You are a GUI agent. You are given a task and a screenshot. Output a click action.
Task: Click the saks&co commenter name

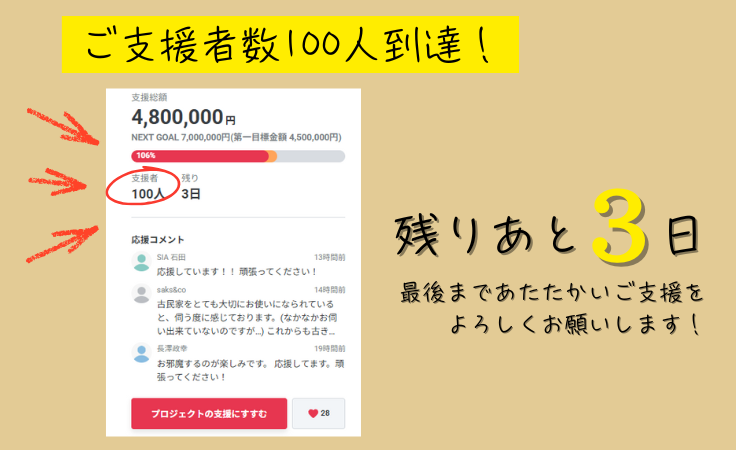pyautogui.click(x=171, y=290)
